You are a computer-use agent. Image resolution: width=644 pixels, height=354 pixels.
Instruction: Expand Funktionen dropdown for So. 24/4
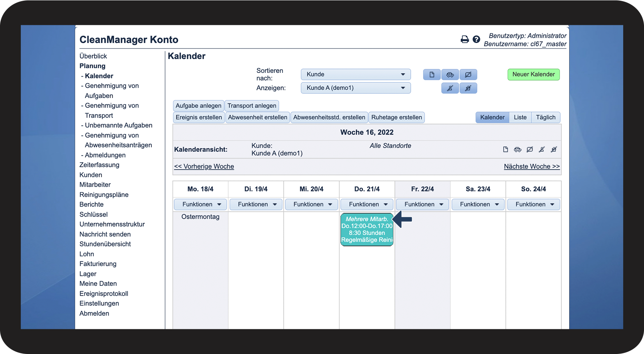(x=534, y=205)
